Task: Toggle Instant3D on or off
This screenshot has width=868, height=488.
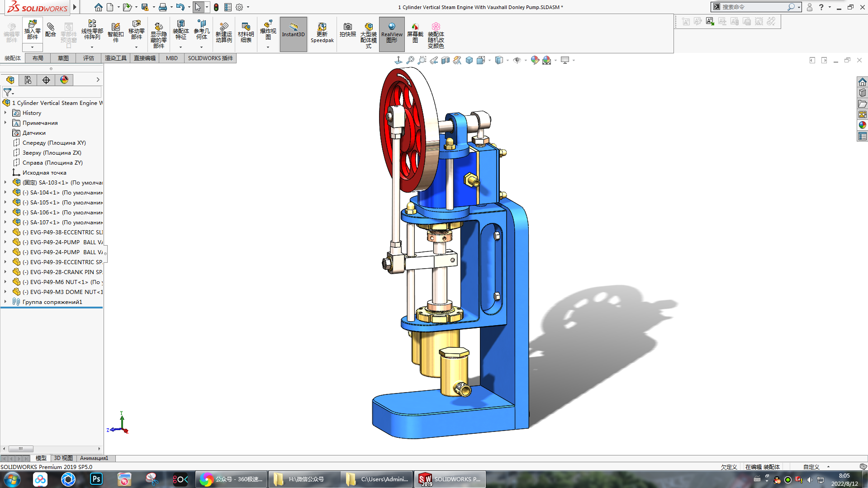Action: tap(294, 34)
